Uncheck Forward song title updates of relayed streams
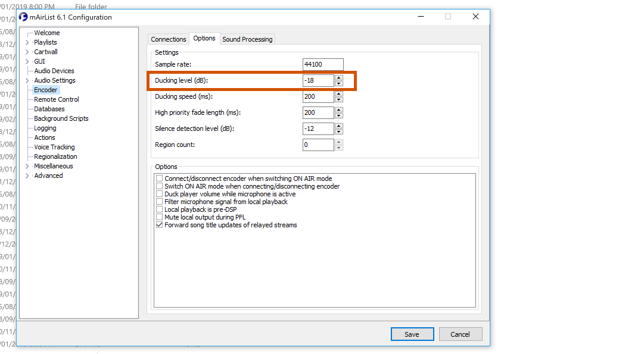This screenshot has height=354, width=644. (x=159, y=225)
